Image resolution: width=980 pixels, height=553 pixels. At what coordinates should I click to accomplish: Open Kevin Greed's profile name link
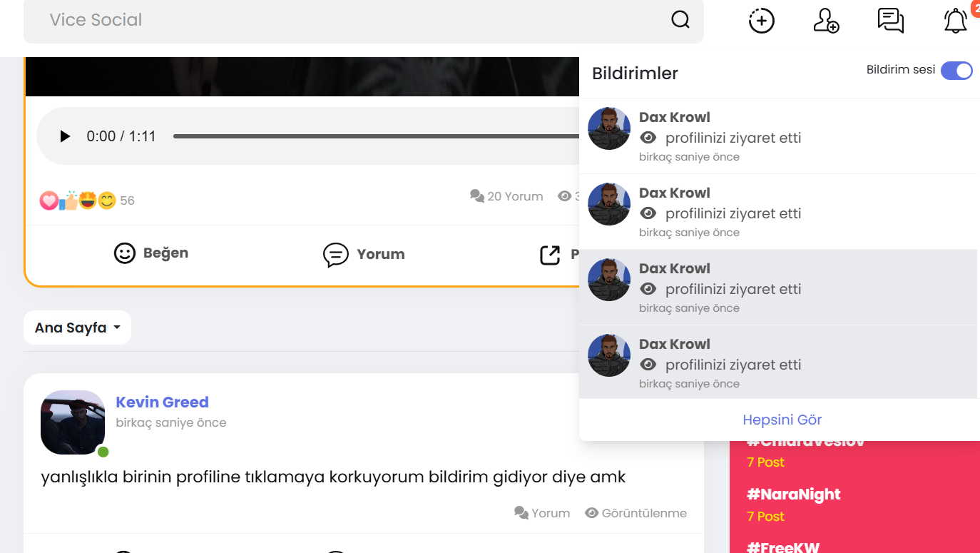pyautogui.click(x=162, y=402)
